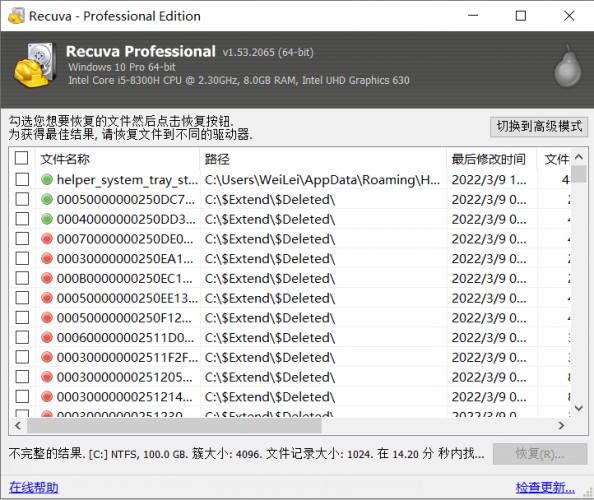Click the horizontal scrollbar right arrow
Screen dimensions: 594x500
[561, 425]
